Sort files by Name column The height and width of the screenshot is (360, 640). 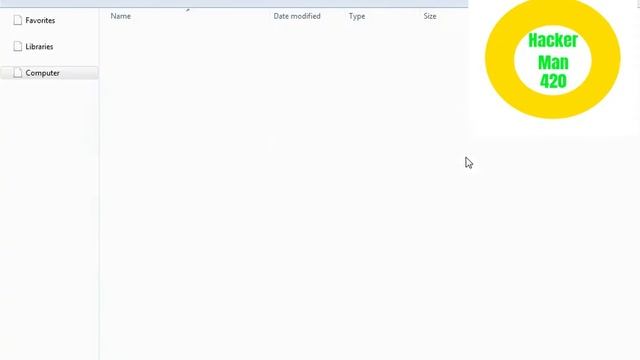[x=121, y=16]
